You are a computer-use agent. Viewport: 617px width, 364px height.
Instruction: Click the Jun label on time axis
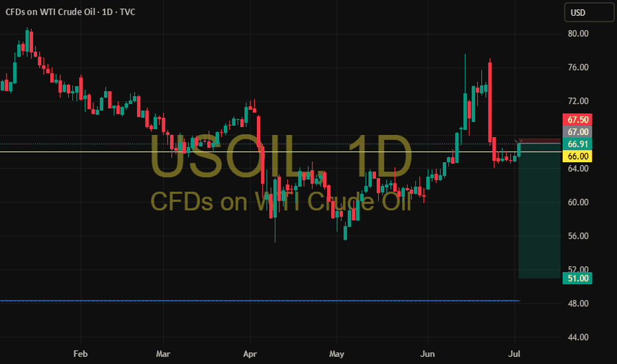pyautogui.click(x=428, y=354)
